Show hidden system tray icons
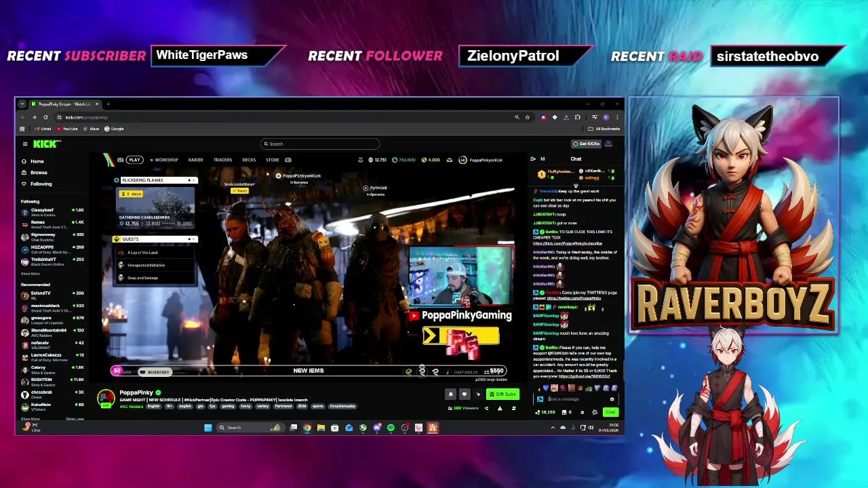This screenshot has width=868, height=488. click(553, 428)
